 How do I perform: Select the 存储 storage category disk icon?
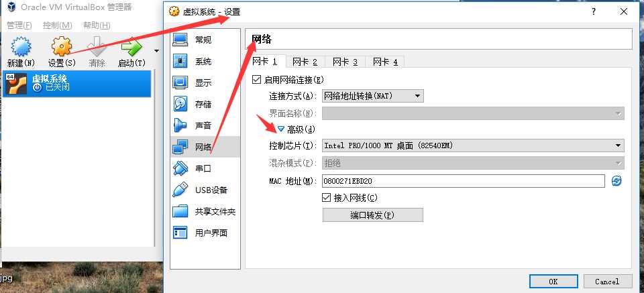pyautogui.click(x=180, y=104)
